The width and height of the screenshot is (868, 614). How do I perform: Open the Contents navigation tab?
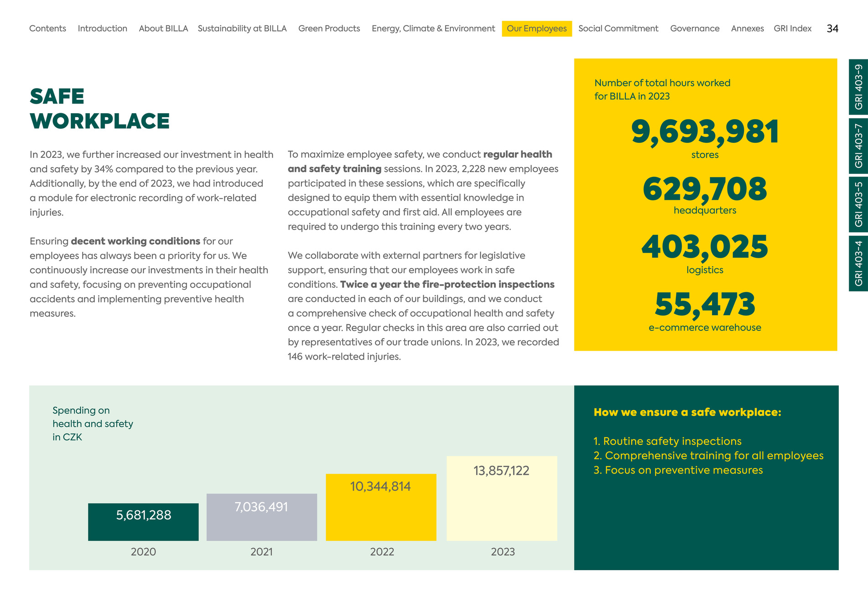[47, 28]
